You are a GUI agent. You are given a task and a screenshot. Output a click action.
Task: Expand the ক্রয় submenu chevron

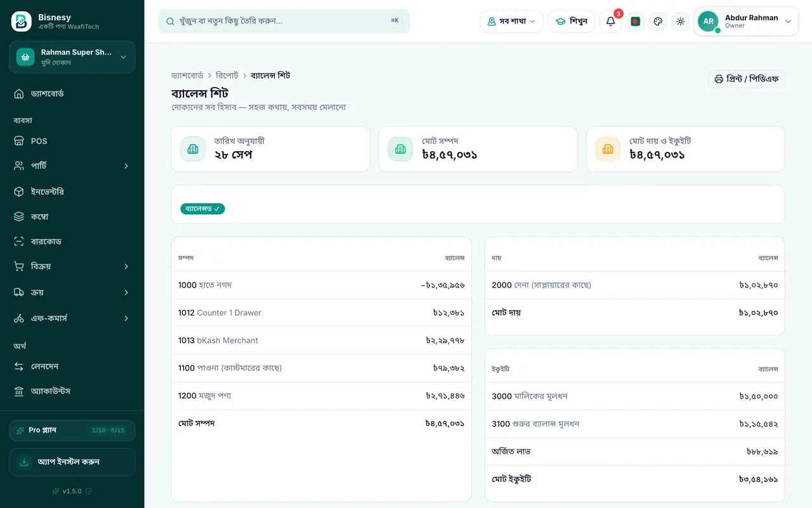pos(126,293)
